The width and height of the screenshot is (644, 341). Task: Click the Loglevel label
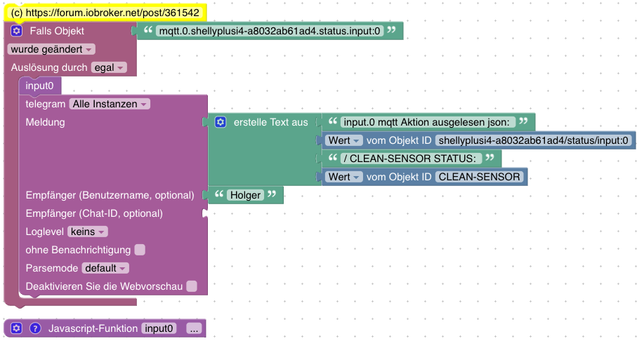tap(44, 232)
